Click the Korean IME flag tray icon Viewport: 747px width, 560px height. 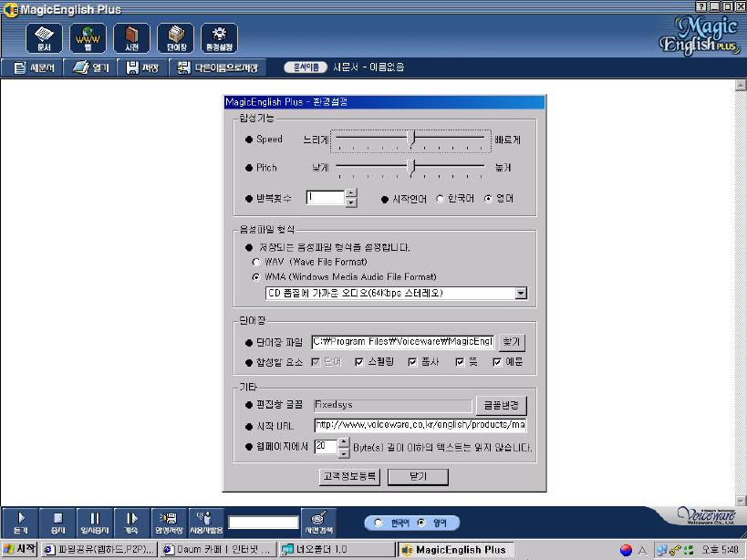click(x=626, y=550)
